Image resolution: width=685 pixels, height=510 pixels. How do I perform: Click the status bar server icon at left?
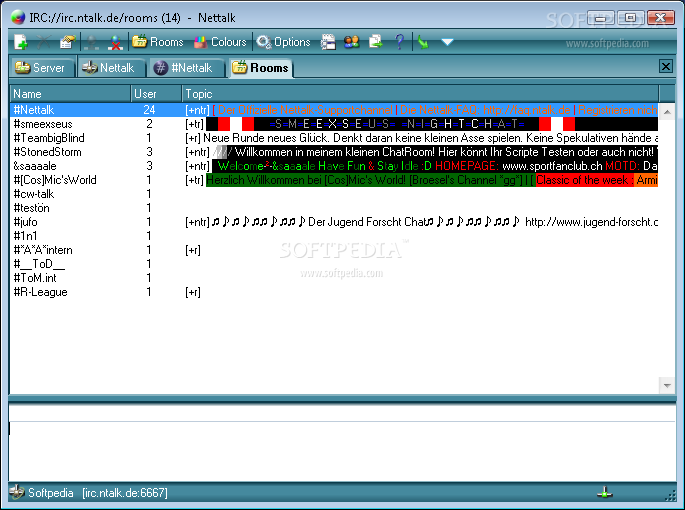[17, 493]
